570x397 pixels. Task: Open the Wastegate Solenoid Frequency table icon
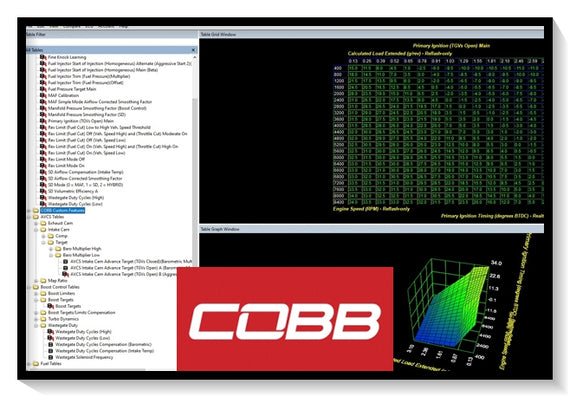click(x=51, y=357)
